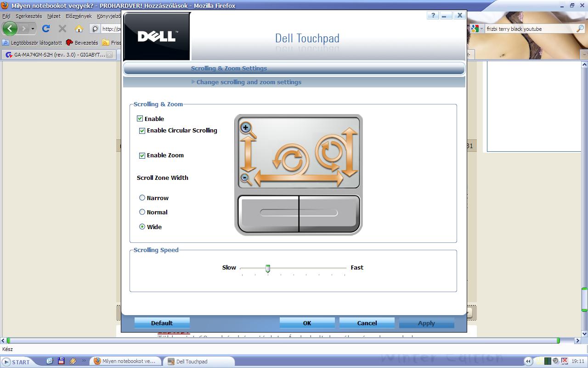Click Dell Touchpad taskbar button

(200, 362)
